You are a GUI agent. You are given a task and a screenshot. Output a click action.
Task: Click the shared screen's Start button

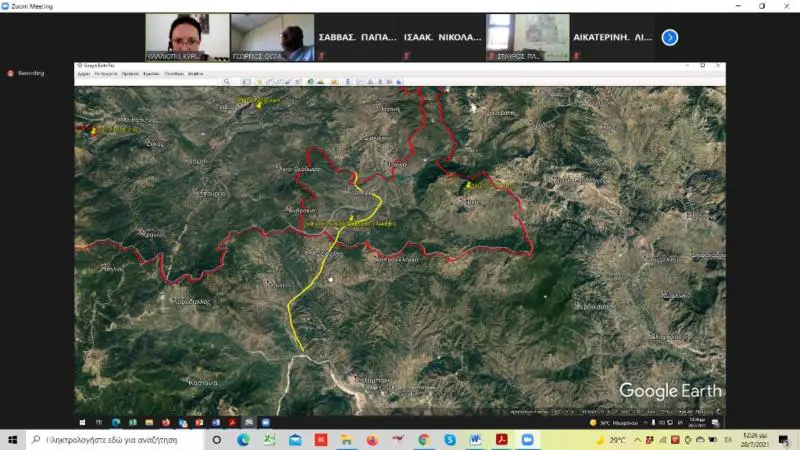coord(82,422)
